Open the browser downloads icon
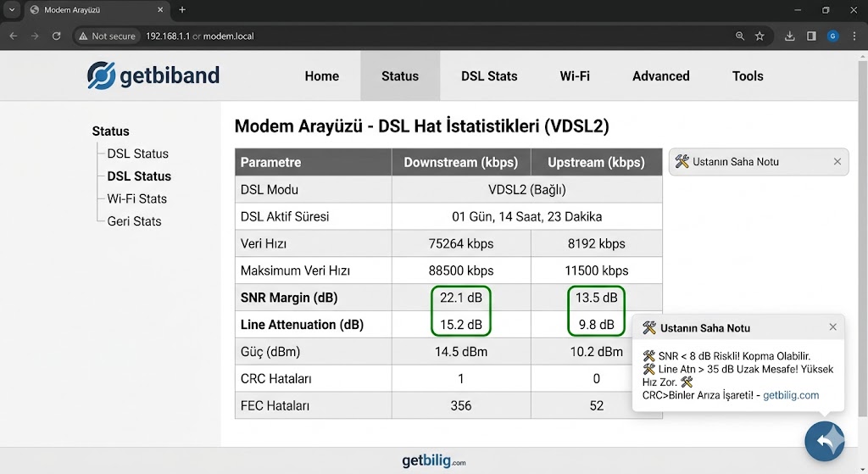Screen dimensions: 868x474 pos(790,36)
